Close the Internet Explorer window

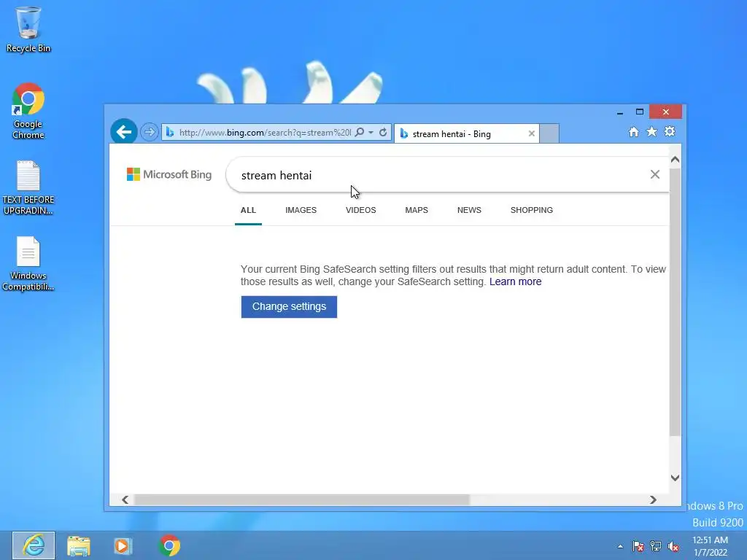point(665,112)
